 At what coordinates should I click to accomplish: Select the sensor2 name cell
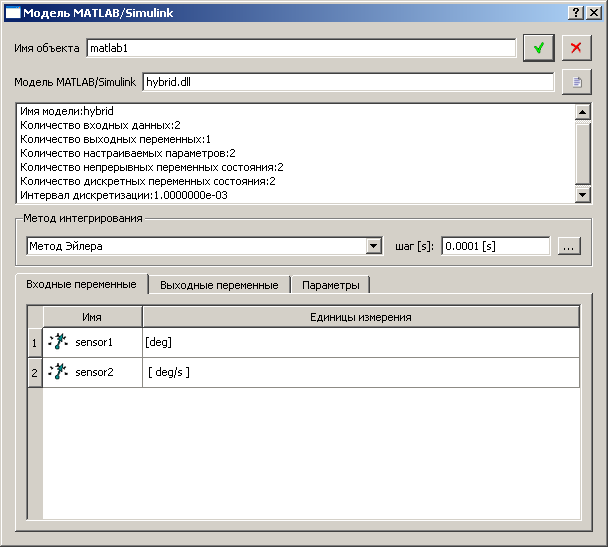92,372
